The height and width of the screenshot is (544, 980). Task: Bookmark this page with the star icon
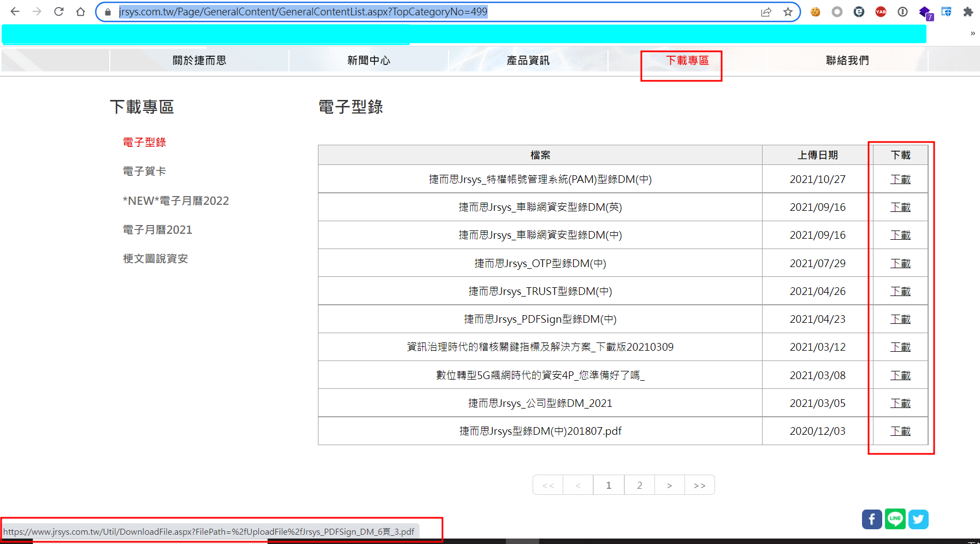click(x=788, y=12)
